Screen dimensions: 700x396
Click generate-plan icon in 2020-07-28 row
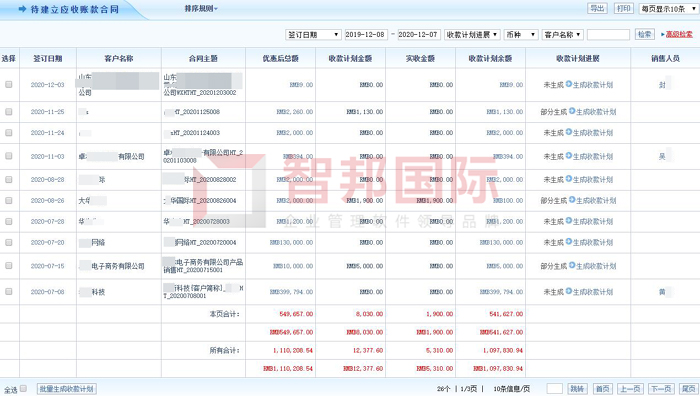click(x=569, y=221)
